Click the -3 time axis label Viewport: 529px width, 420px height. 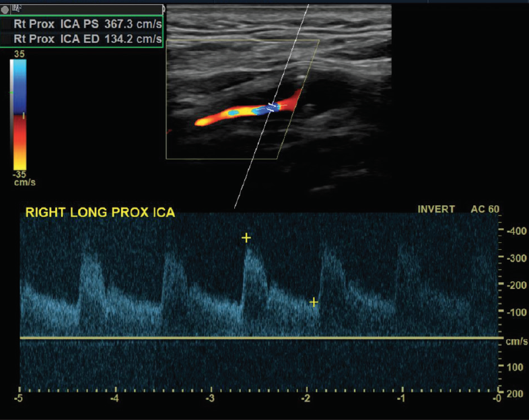tap(210, 398)
